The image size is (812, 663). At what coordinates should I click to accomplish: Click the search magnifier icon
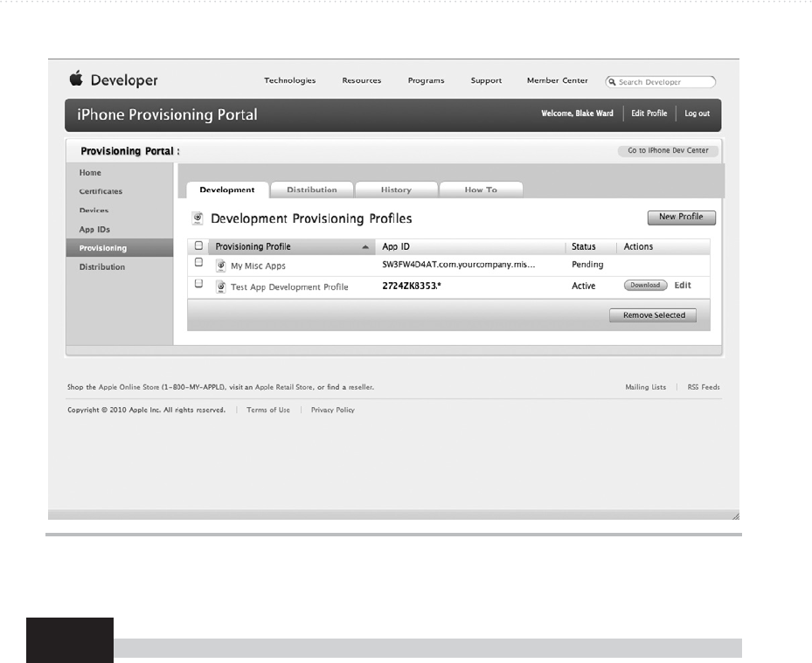(612, 82)
